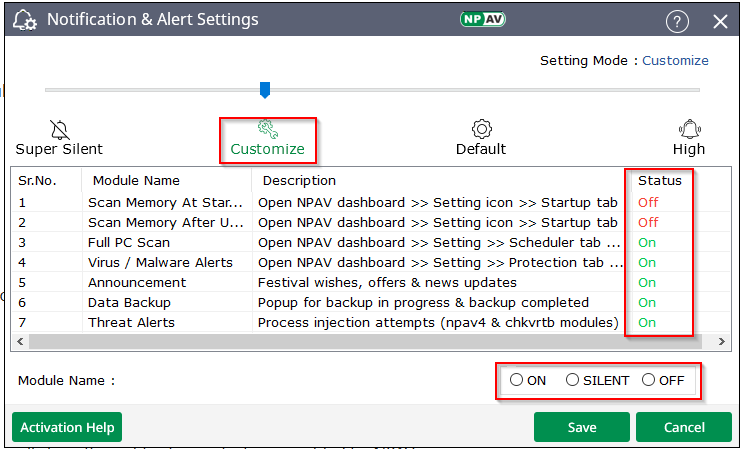Select the Customize wrench gear icon

[267, 129]
